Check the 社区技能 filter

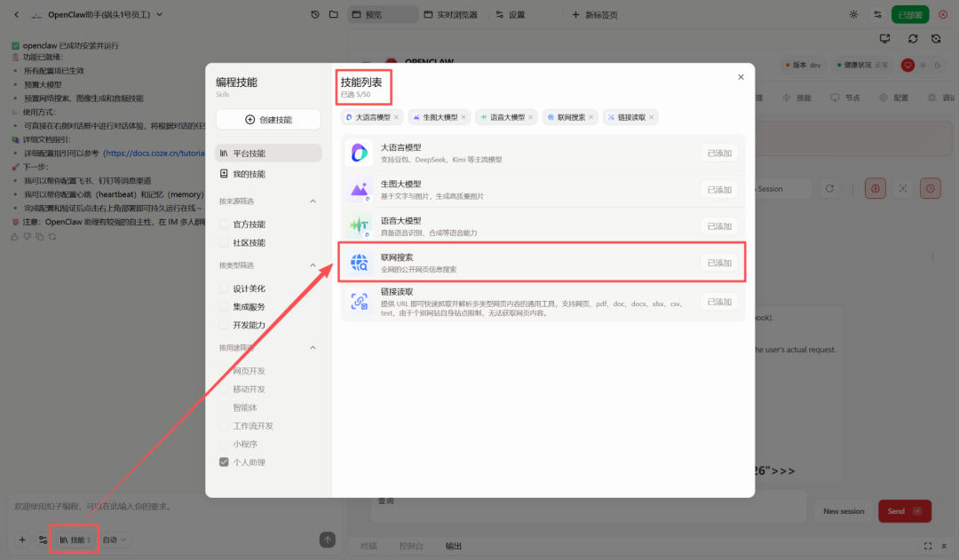[224, 242]
